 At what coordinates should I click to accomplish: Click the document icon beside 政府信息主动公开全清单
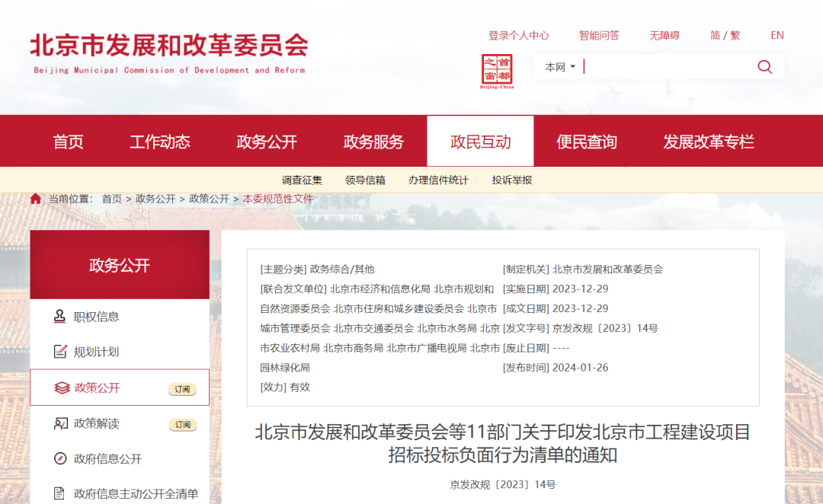[x=61, y=493]
